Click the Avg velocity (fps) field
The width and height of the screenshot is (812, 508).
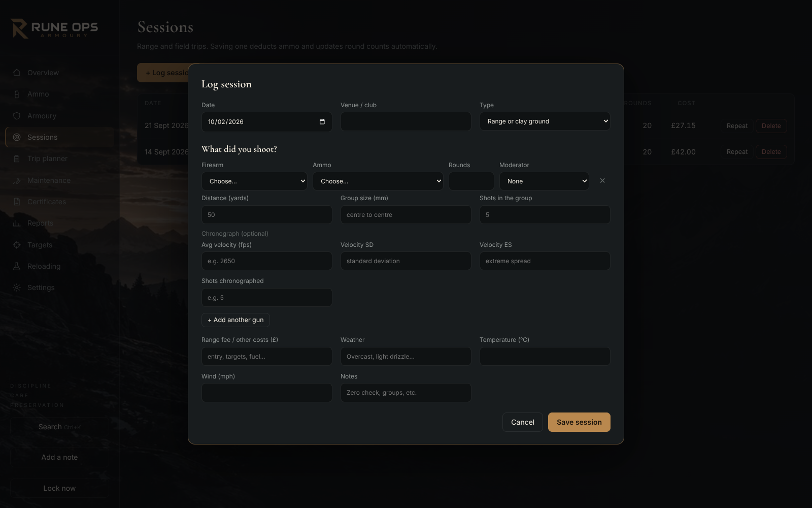[x=267, y=261]
